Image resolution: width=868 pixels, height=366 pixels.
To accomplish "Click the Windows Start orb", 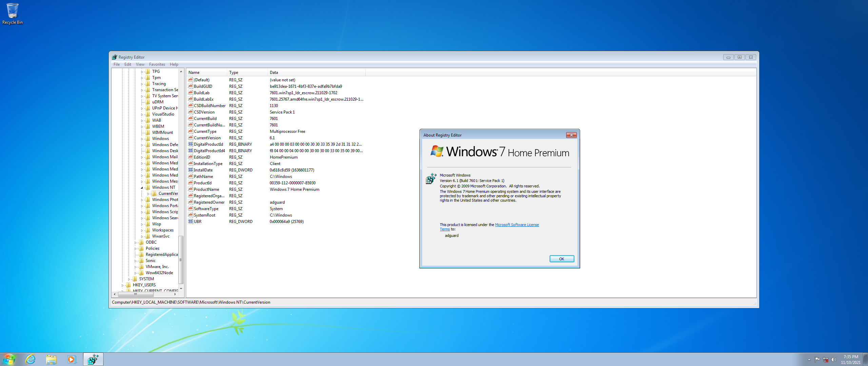I will point(9,359).
